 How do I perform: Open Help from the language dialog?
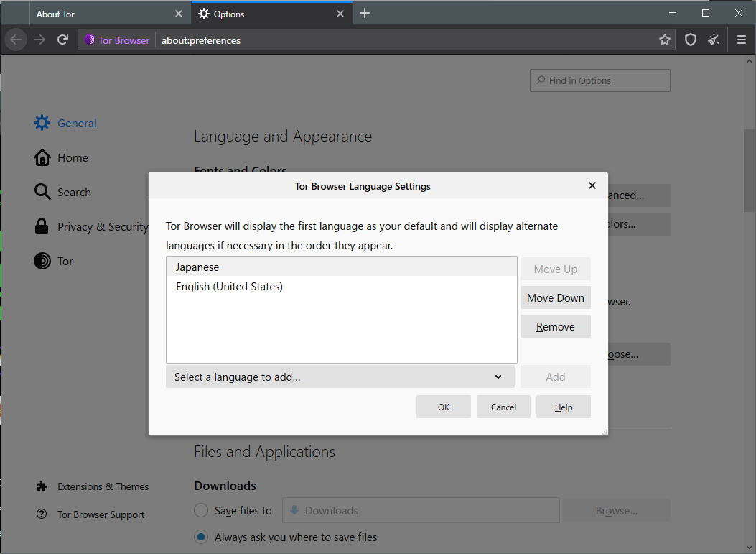coord(563,407)
